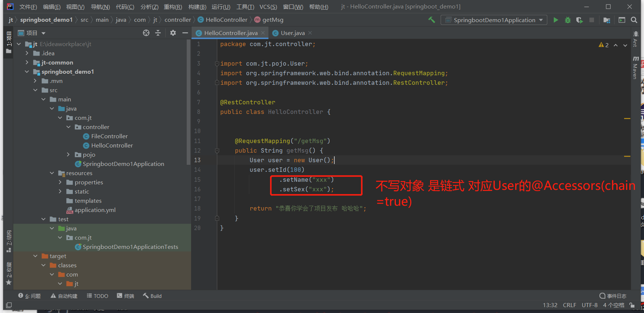This screenshot has width=644, height=313.
Task: Run with coverage via the shield icon
Action: pyautogui.click(x=580, y=20)
